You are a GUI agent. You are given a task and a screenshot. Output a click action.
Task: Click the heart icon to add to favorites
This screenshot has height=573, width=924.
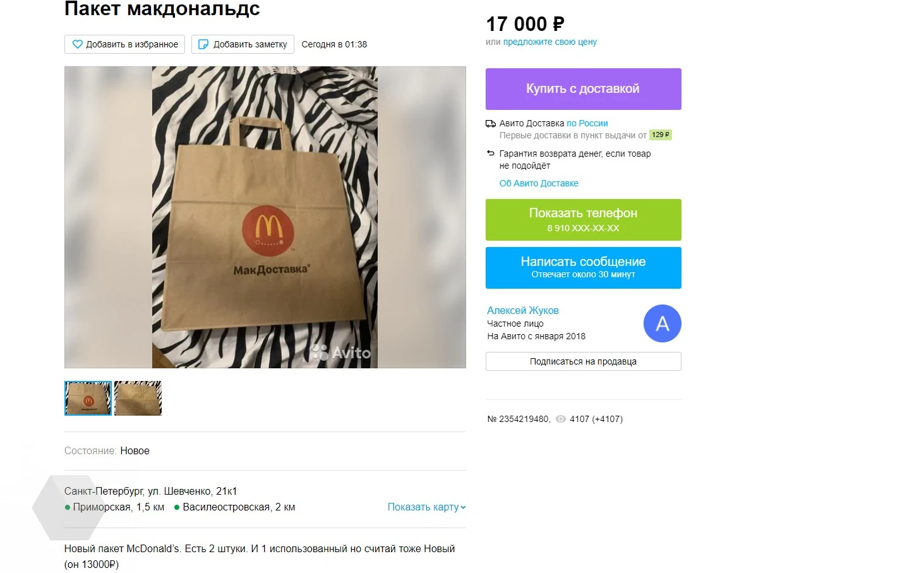coord(78,44)
